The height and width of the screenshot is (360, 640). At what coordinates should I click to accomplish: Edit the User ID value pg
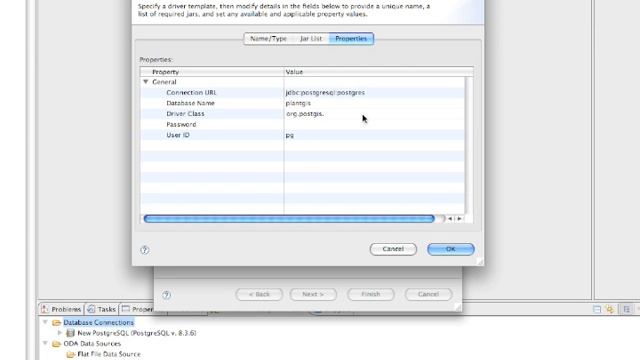pos(289,135)
